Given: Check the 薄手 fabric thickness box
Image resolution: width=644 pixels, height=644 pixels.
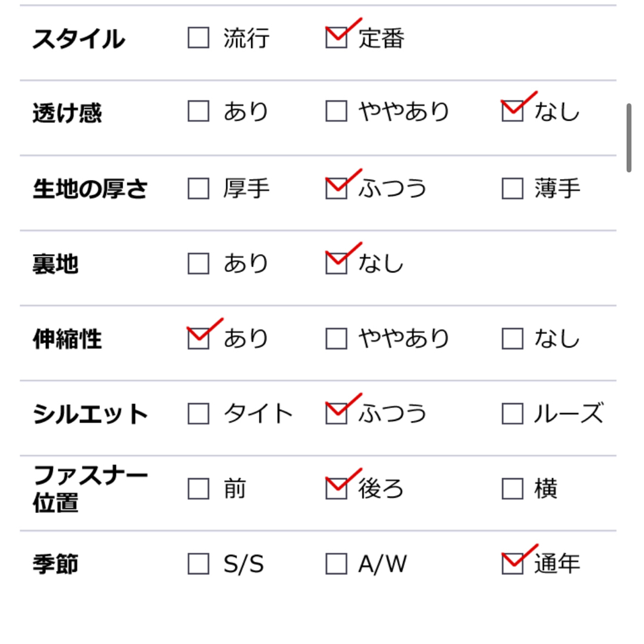Looking at the screenshot, I should click(x=513, y=188).
